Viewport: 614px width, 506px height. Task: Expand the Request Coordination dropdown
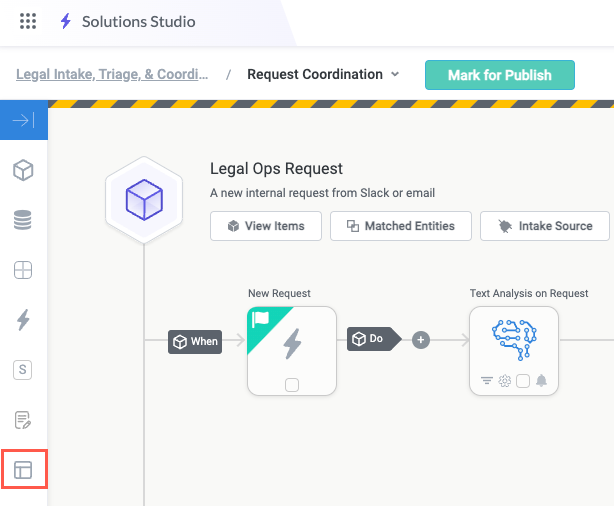395,75
